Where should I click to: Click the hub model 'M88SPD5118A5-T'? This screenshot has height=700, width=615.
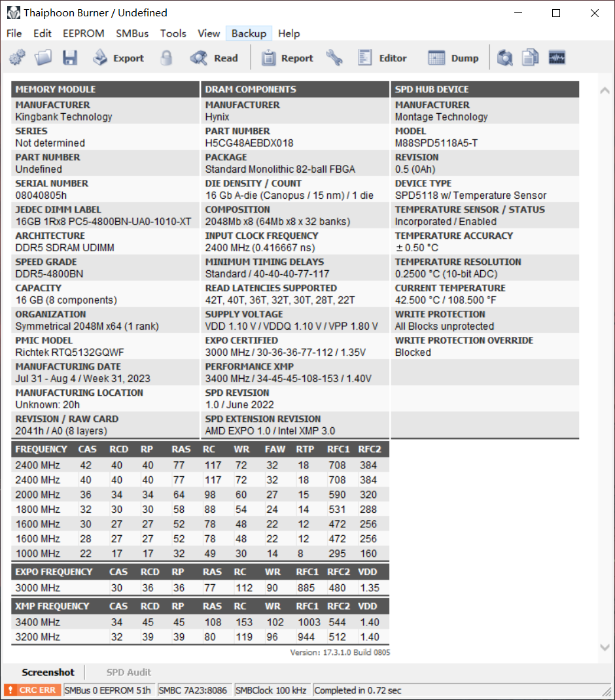pos(436,143)
